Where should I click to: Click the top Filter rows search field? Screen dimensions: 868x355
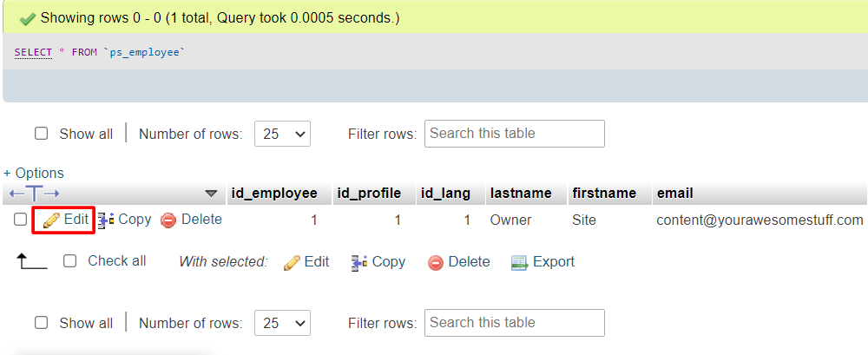pos(514,134)
